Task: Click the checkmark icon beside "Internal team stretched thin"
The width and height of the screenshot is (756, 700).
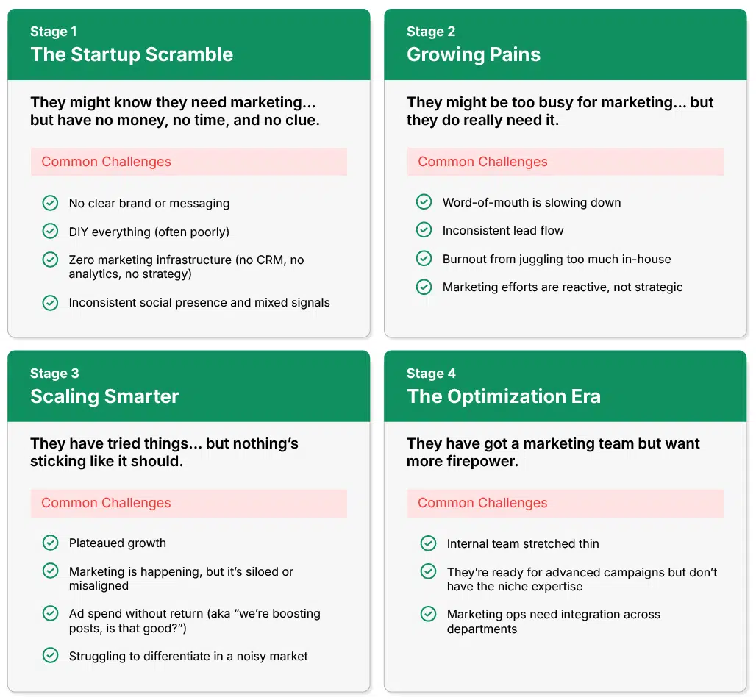Action: [428, 543]
